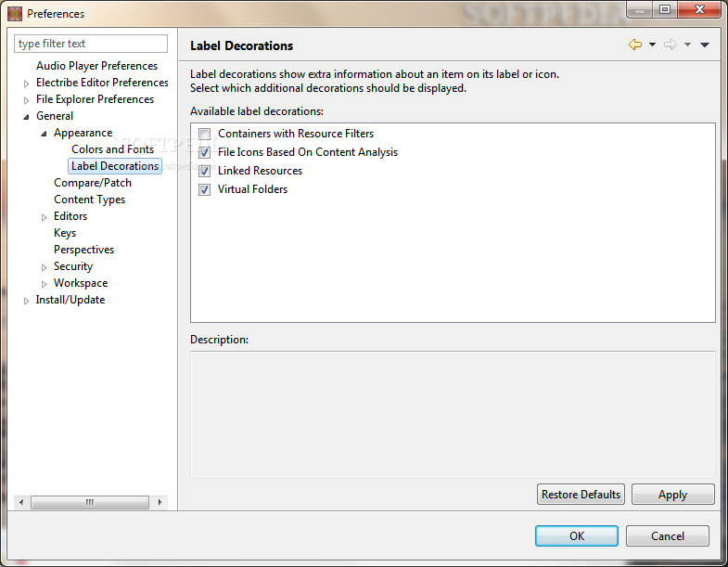Open Keys preferences page
The image size is (728, 567).
[65, 233]
